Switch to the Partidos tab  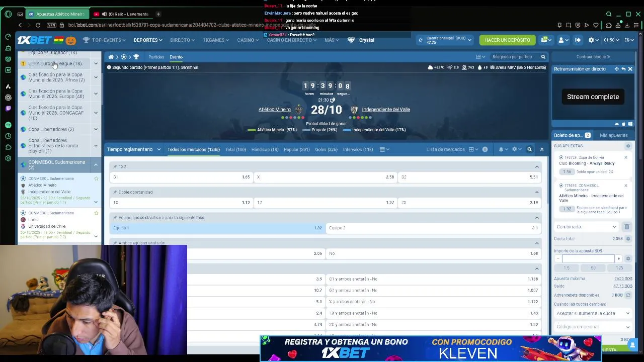156,57
